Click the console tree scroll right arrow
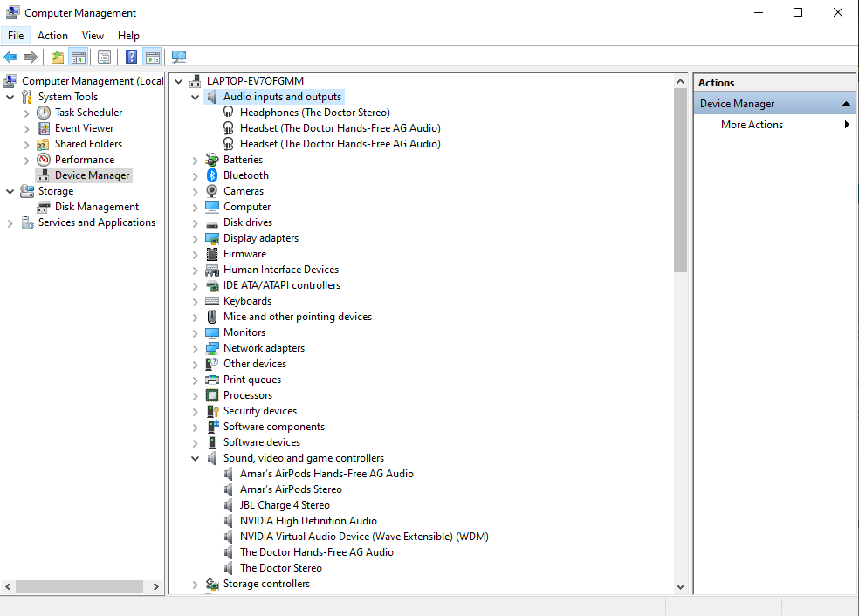The height and width of the screenshot is (616, 859). pyautogui.click(x=156, y=586)
